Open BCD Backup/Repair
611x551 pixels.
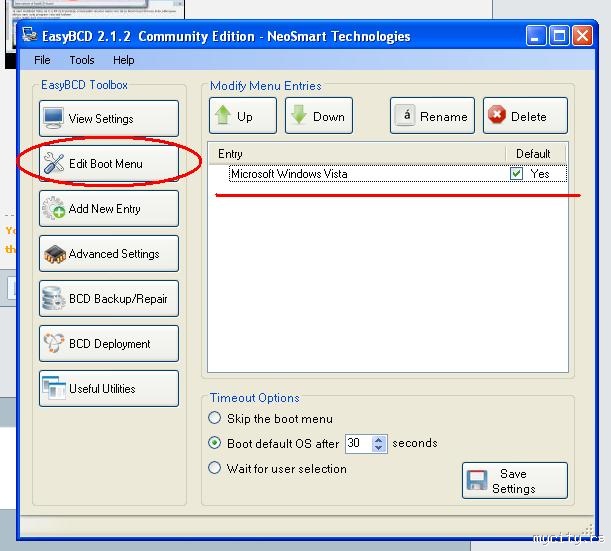(109, 298)
